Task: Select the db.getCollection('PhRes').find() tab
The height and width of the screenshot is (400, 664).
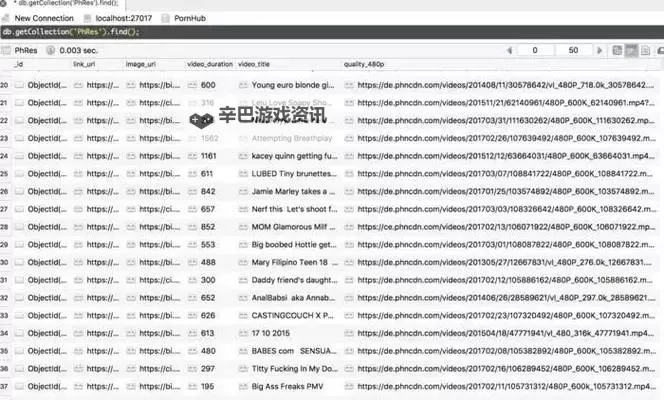Action: 70,4
